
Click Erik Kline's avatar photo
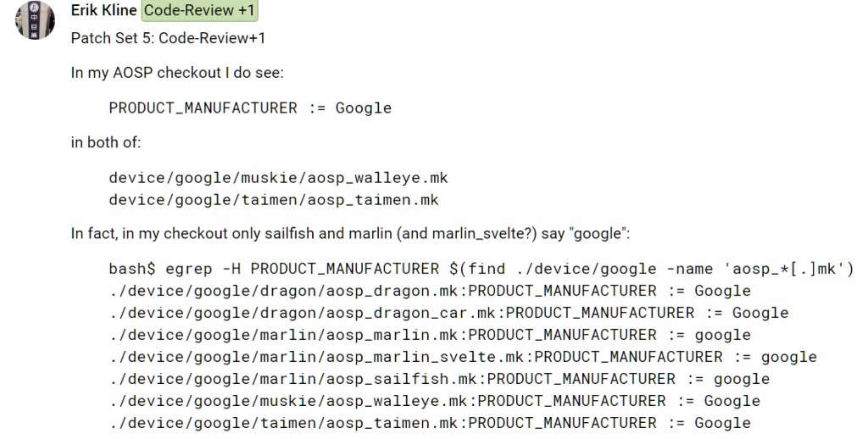(x=35, y=20)
